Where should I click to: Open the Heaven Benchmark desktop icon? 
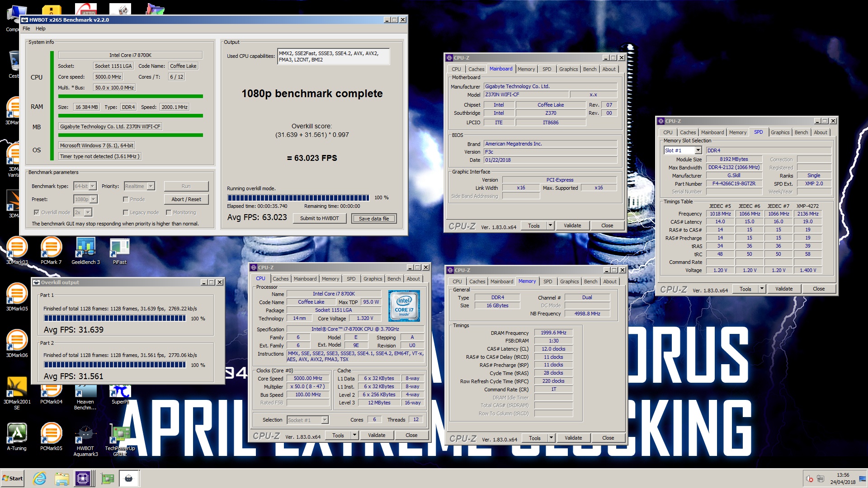click(x=85, y=398)
